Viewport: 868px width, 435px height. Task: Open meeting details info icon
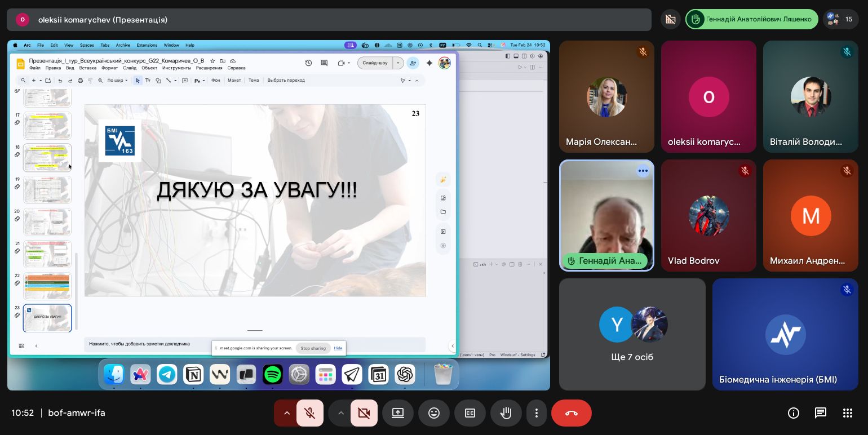794,413
